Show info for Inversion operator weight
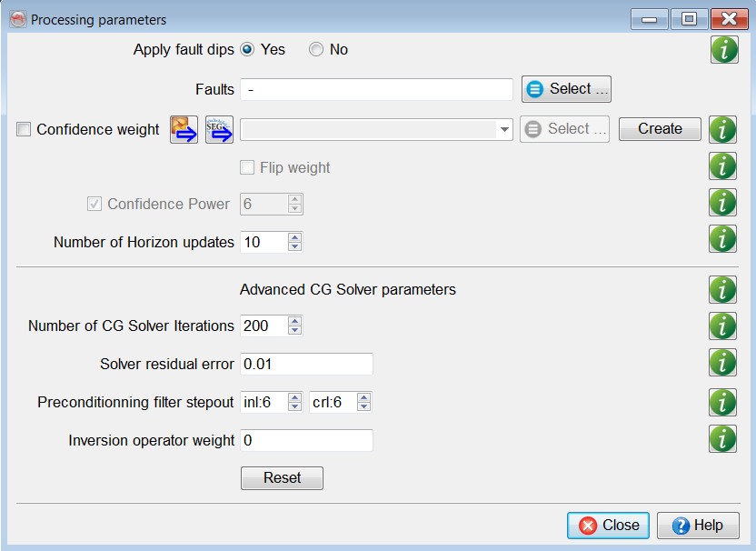Image resolution: width=756 pixels, height=551 pixels. click(721, 438)
